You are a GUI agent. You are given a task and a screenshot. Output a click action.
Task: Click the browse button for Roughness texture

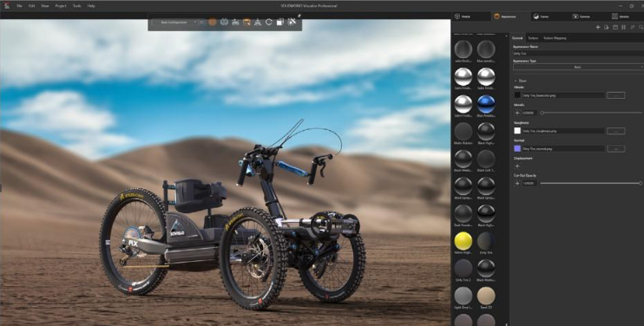[x=615, y=131]
